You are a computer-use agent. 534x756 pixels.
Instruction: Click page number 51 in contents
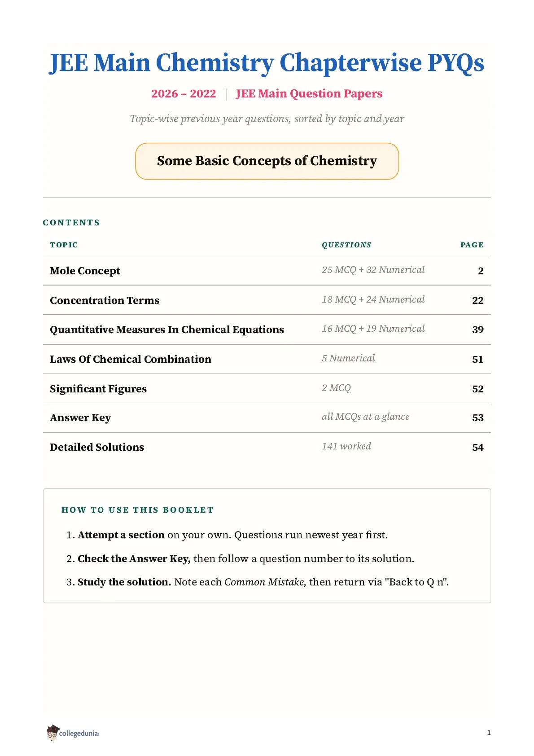pos(478,359)
